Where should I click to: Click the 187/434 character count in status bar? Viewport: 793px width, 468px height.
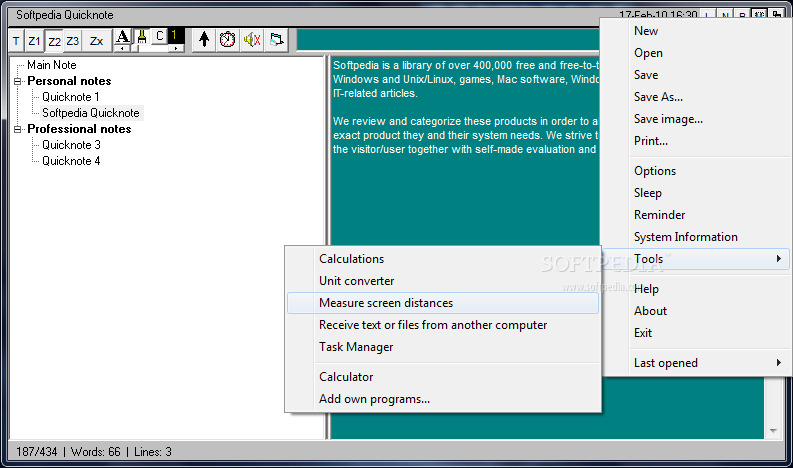click(36, 452)
